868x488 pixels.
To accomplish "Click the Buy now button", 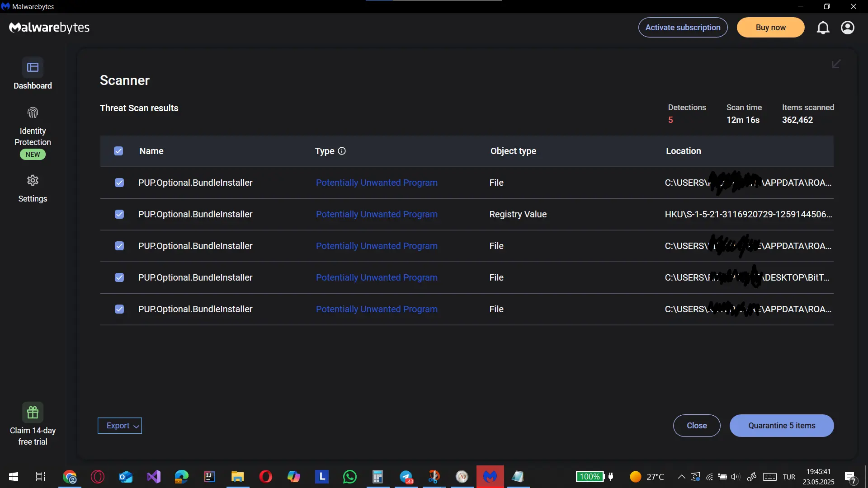I will tap(770, 28).
